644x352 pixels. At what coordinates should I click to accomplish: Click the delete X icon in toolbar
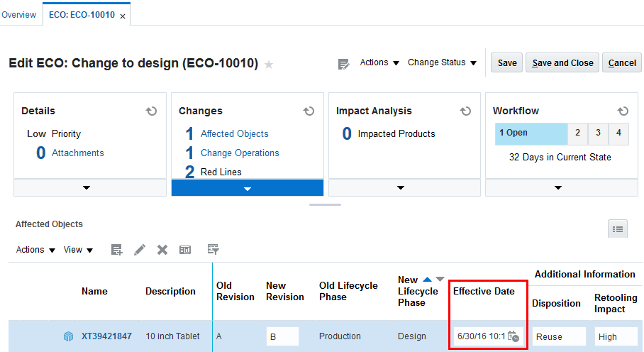point(162,250)
